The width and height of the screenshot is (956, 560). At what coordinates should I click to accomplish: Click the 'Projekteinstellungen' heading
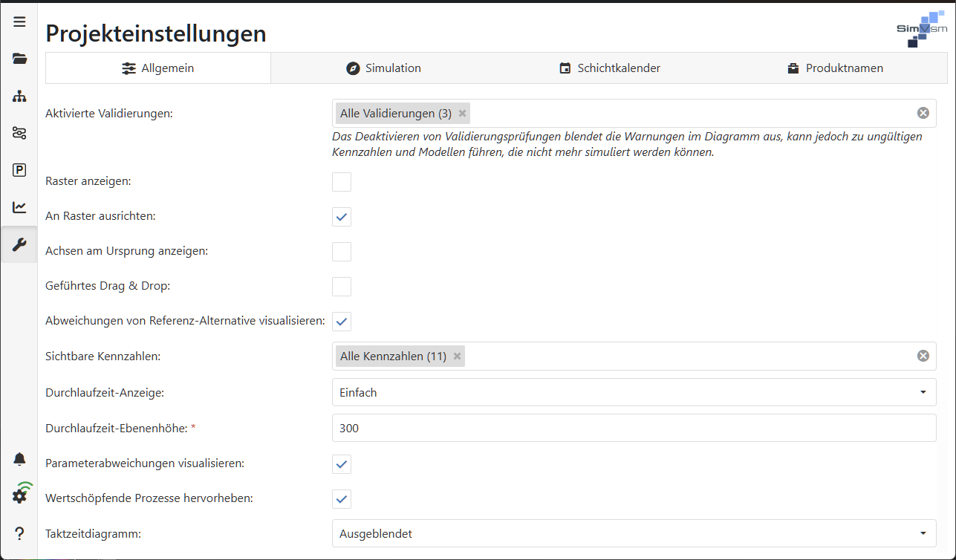156,33
